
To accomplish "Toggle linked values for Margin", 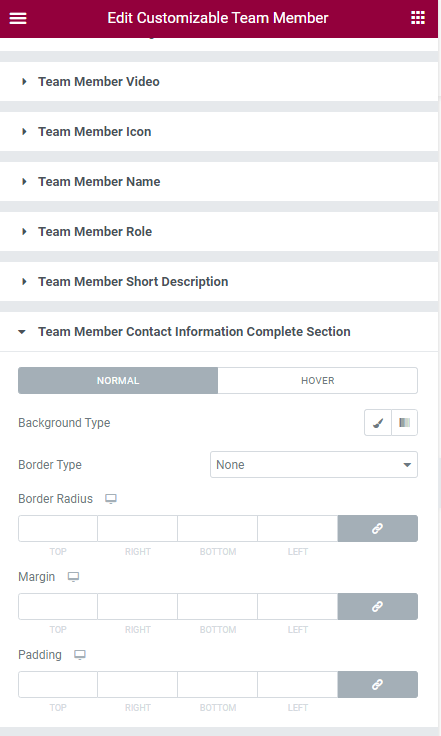I will point(378,606).
